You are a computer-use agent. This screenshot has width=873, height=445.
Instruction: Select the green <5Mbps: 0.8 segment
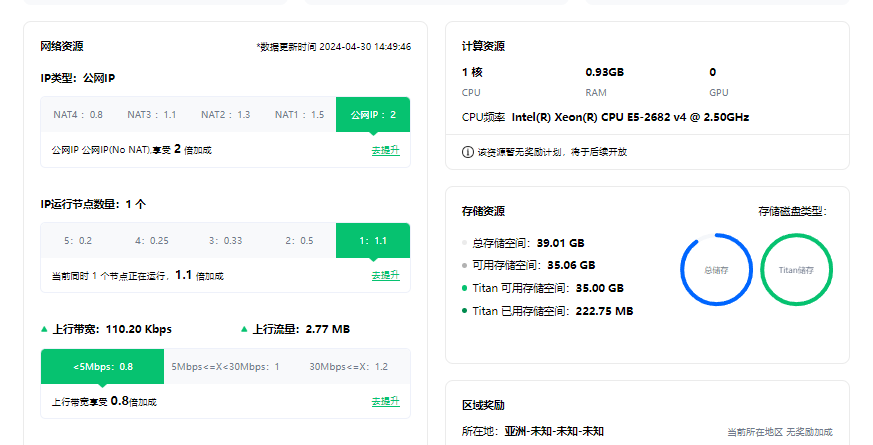tap(102, 366)
